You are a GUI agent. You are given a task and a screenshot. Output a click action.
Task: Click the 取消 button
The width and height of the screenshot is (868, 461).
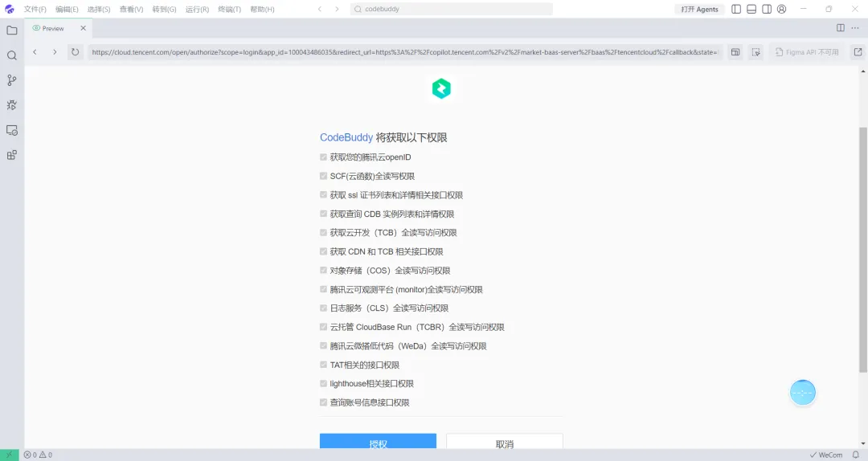pyautogui.click(x=504, y=441)
